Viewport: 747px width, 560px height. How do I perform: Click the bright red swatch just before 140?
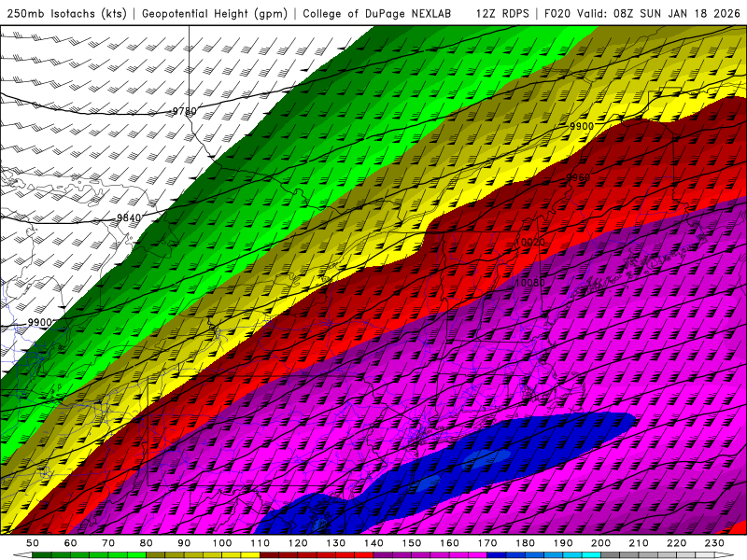[364, 555]
